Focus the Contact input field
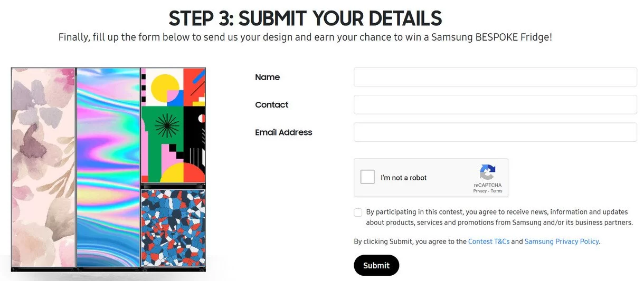 click(495, 104)
